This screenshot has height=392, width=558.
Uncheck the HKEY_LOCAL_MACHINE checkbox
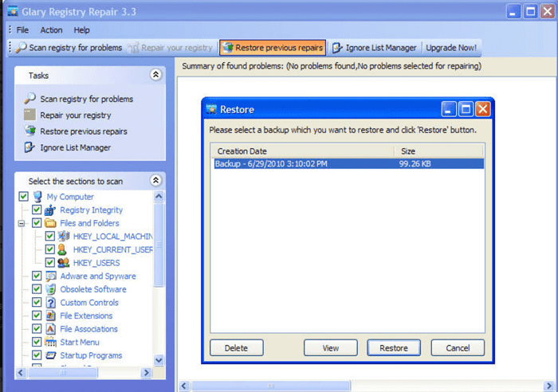[49, 236]
